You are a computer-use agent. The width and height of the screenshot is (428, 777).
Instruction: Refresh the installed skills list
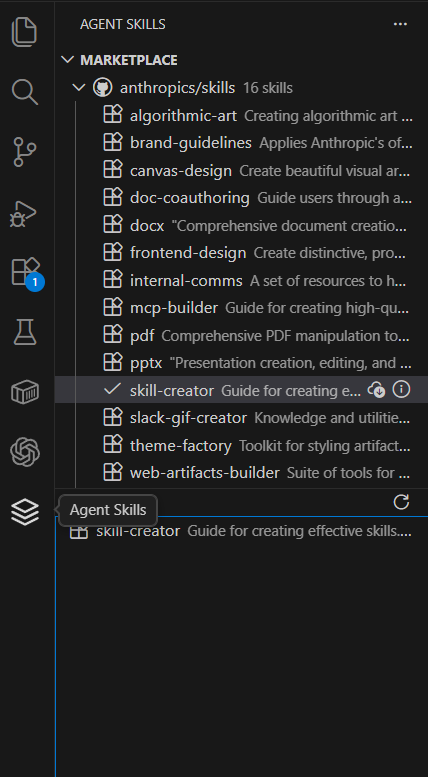[401, 502]
